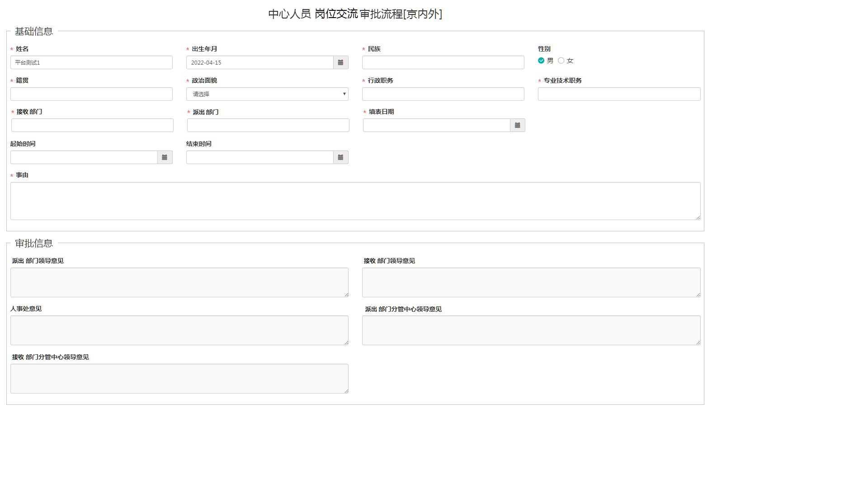The image size is (868, 488).
Task: Click the 姓名 input field
Action: click(x=91, y=62)
